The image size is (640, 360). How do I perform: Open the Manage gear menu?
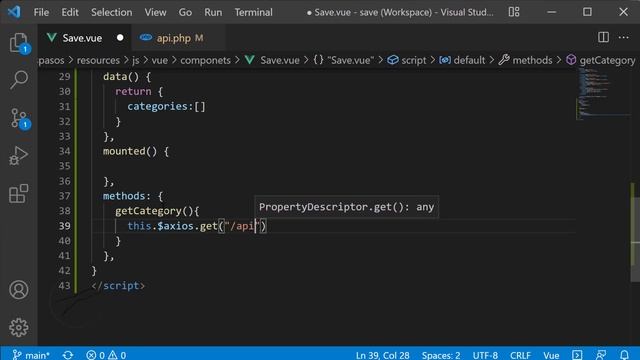pos(19,327)
